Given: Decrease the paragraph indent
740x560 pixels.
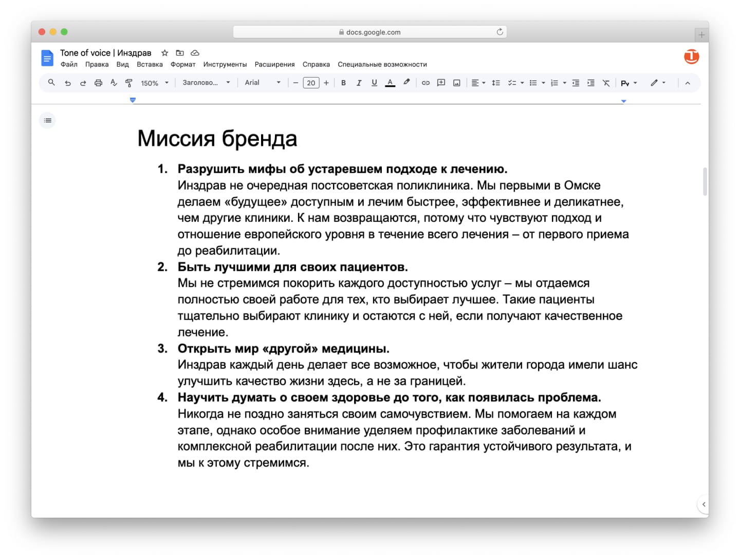Looking at the screenshot, I should tap(576, 83).
